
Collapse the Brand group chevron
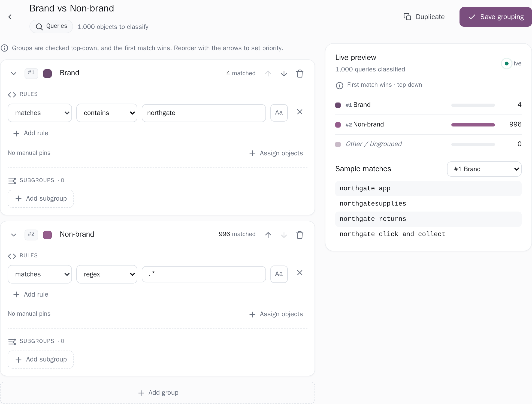pos(14,74)
